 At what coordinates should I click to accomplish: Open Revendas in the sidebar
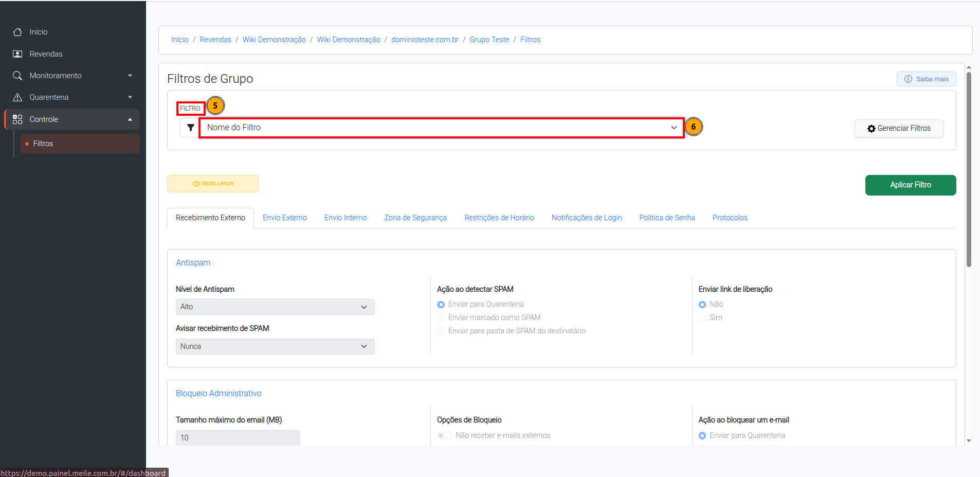(x=72, y=54)
